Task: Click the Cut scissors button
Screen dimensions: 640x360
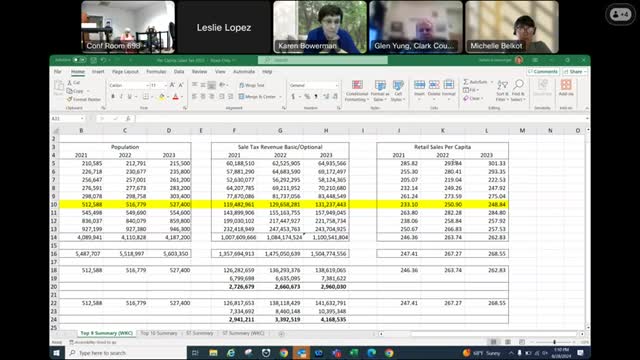Action: point(74,82)
